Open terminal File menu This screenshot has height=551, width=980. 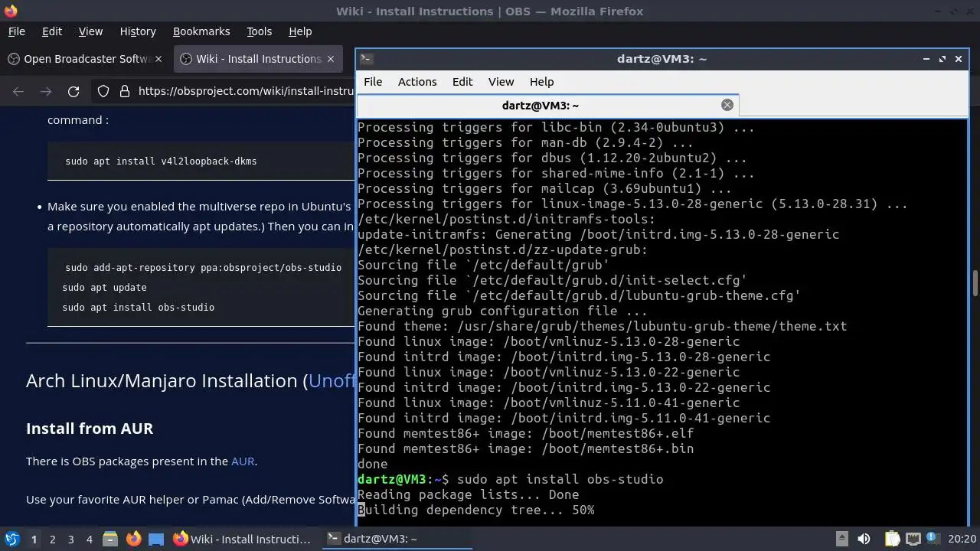click(x=373, y=82)
